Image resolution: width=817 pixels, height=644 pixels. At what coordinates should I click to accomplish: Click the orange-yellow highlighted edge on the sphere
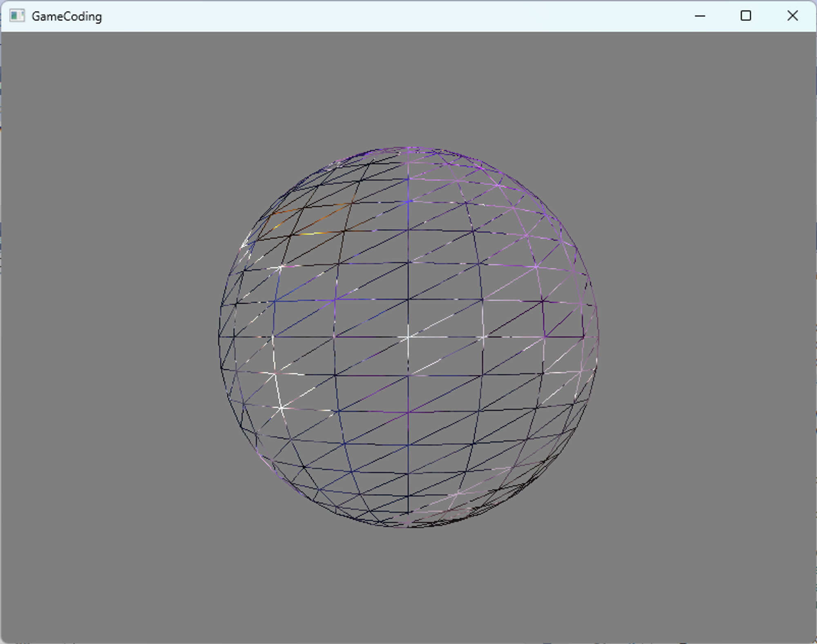click(x=315, y=233)
